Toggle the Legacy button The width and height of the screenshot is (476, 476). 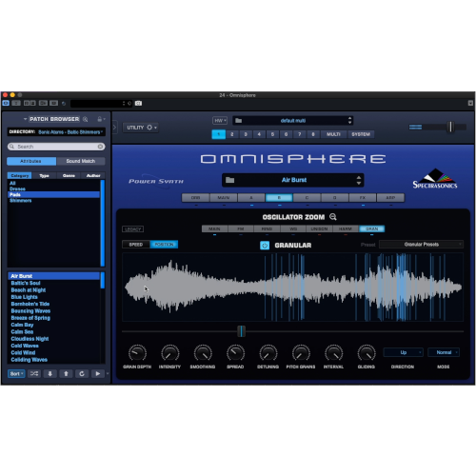pos(132,229)
